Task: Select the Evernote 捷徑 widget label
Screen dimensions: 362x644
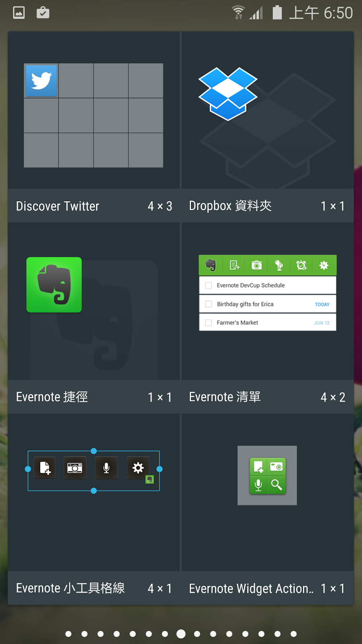Action: [x=52, y=397]
